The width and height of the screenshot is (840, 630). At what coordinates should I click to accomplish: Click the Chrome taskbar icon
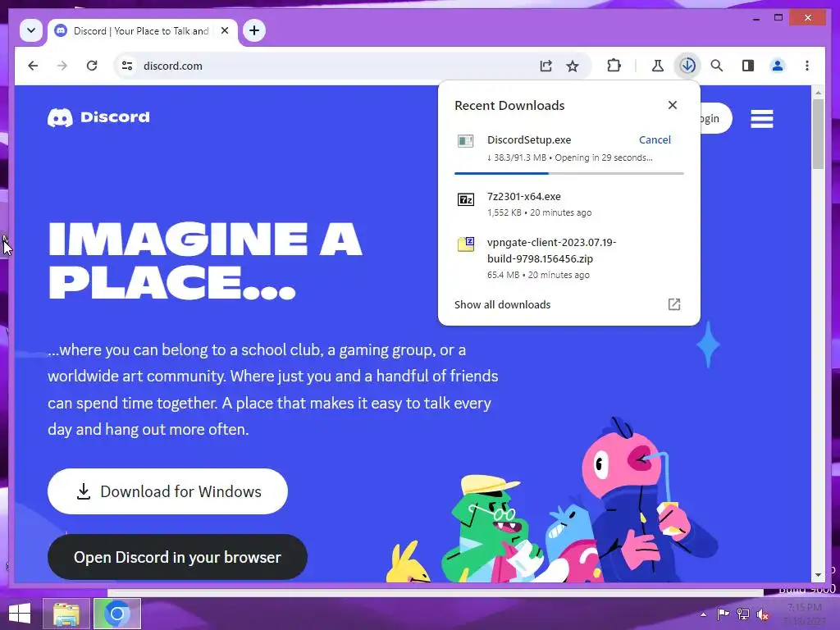coord(116,614)
